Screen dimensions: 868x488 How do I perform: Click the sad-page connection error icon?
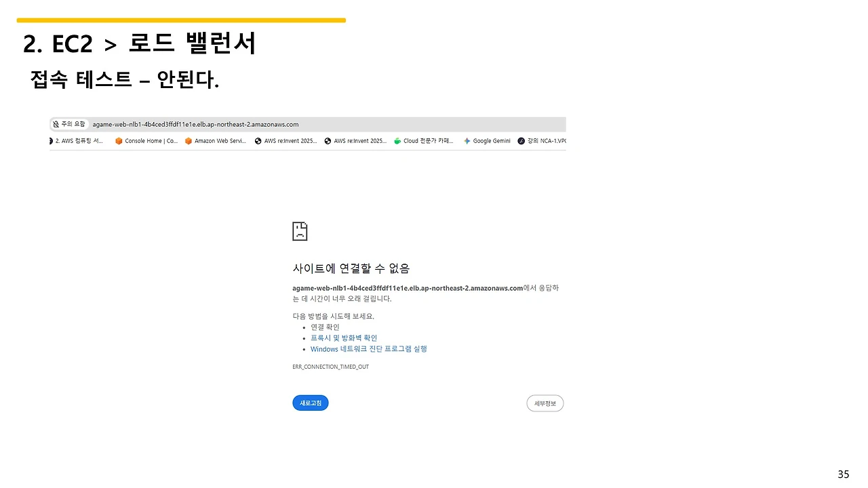300,230
